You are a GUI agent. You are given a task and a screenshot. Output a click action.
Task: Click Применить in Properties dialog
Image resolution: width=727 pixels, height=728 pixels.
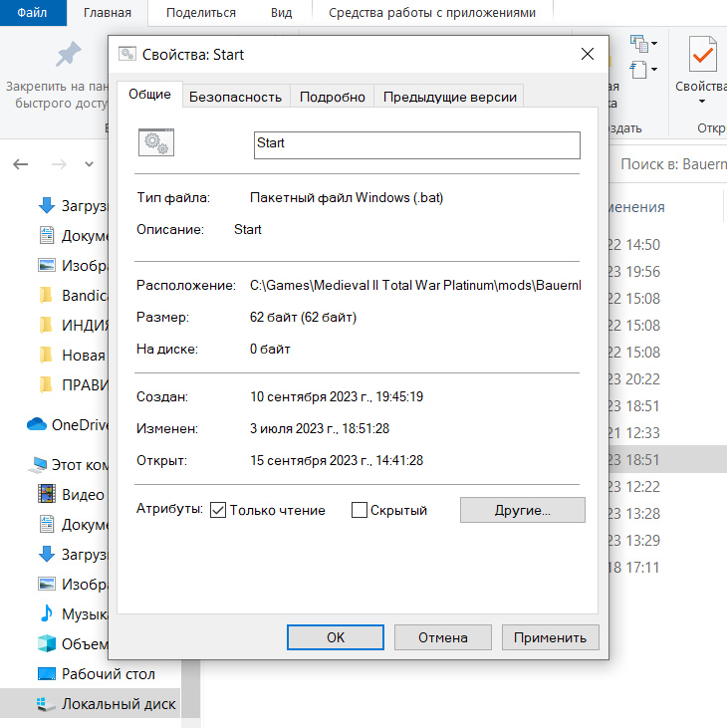550,637
